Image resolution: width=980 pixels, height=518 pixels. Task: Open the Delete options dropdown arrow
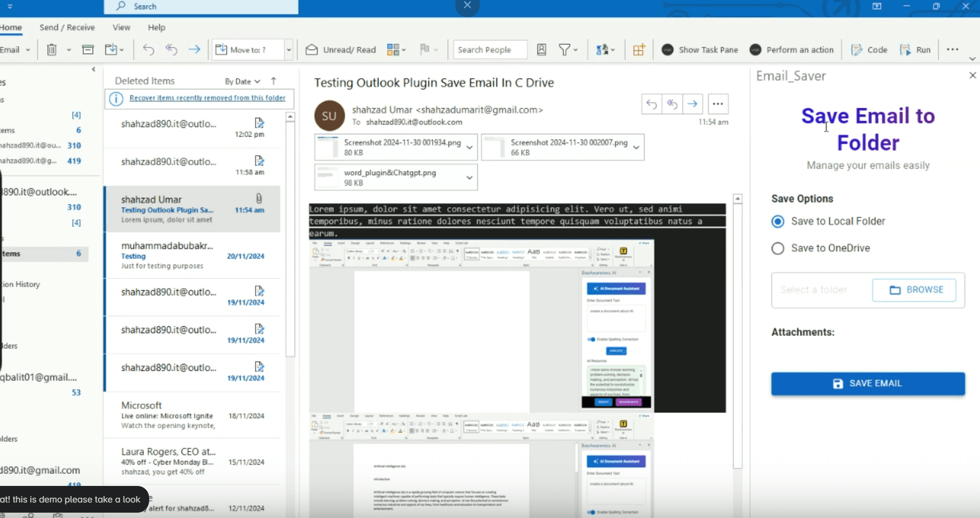[x=69, y=50]
